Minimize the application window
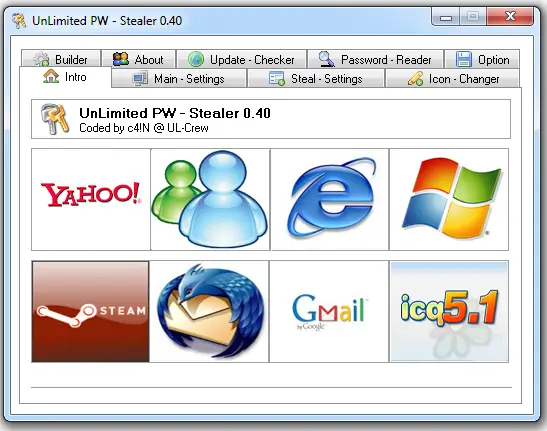The image size is (547, 431). click(x=446, y=16)
